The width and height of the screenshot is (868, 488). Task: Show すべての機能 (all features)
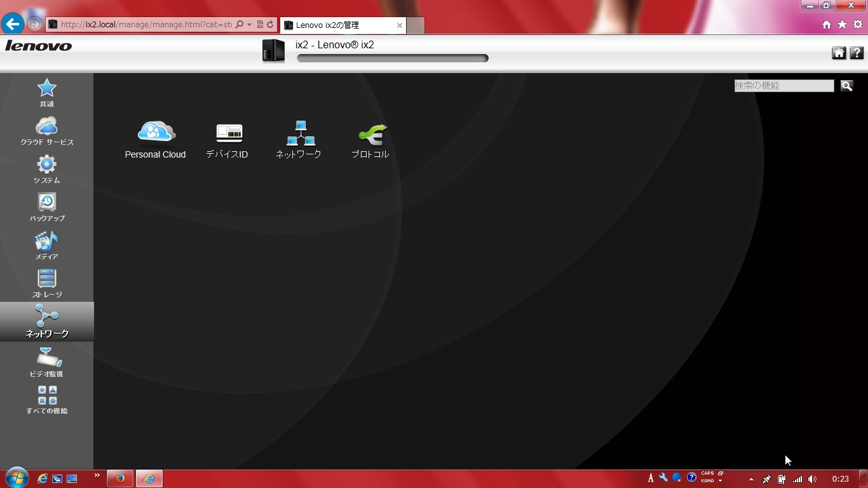coord(46,400)
